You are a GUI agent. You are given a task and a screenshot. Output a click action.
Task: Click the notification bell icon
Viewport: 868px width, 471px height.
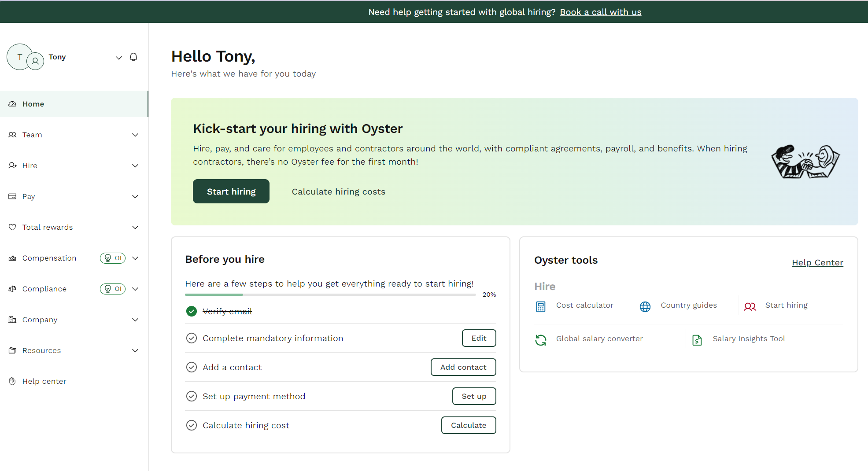[x=133, y=57]
